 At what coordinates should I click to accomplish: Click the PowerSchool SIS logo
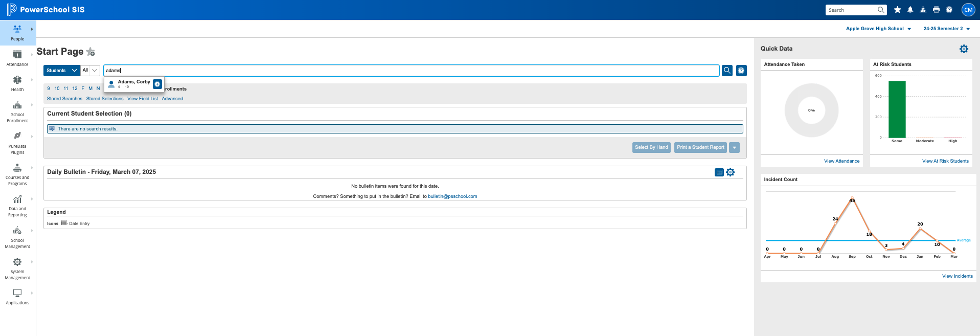click(x=45, y=10)
